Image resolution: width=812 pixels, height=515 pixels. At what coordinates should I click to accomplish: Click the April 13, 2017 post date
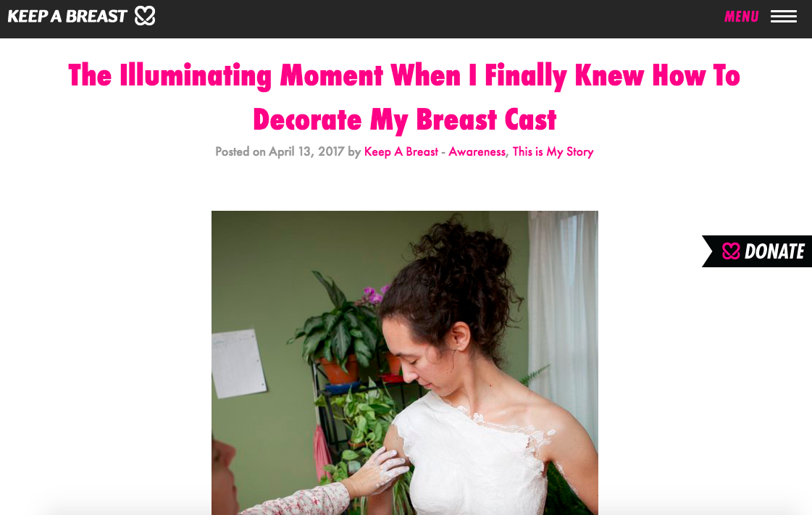click(x=306, y=151)
